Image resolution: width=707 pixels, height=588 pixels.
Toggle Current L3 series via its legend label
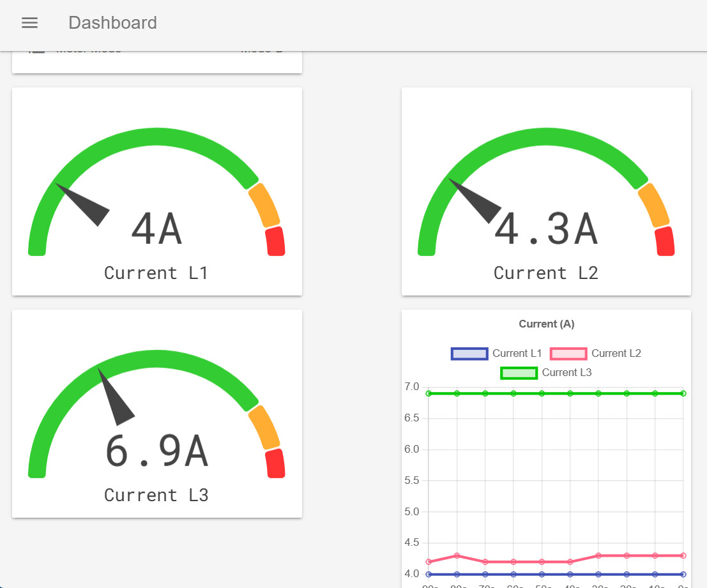click(x=566, y=373)
